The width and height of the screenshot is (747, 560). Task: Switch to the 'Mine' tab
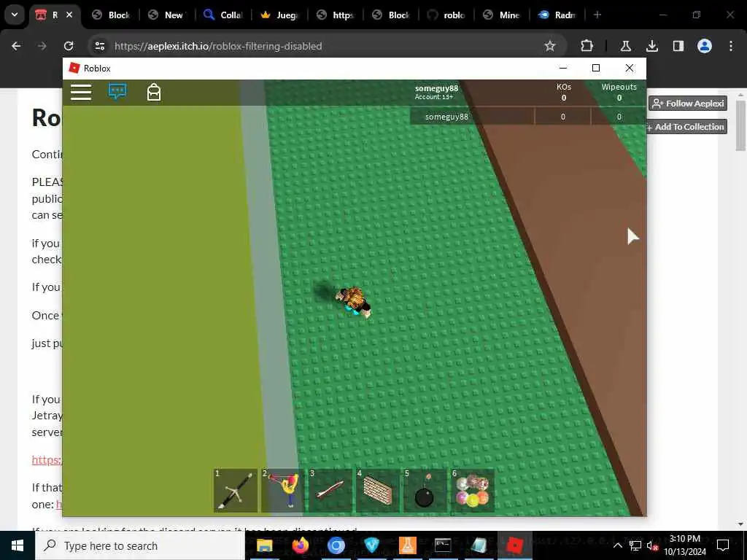coord(502,15)
